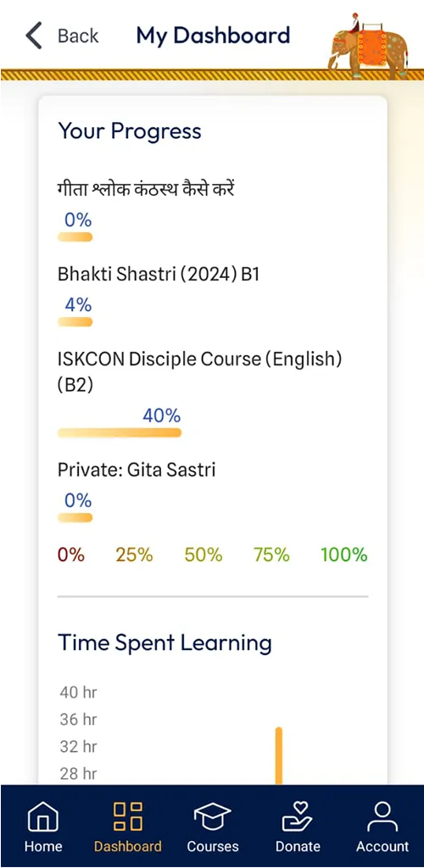Open the Courses graduation cap icon

213,817
